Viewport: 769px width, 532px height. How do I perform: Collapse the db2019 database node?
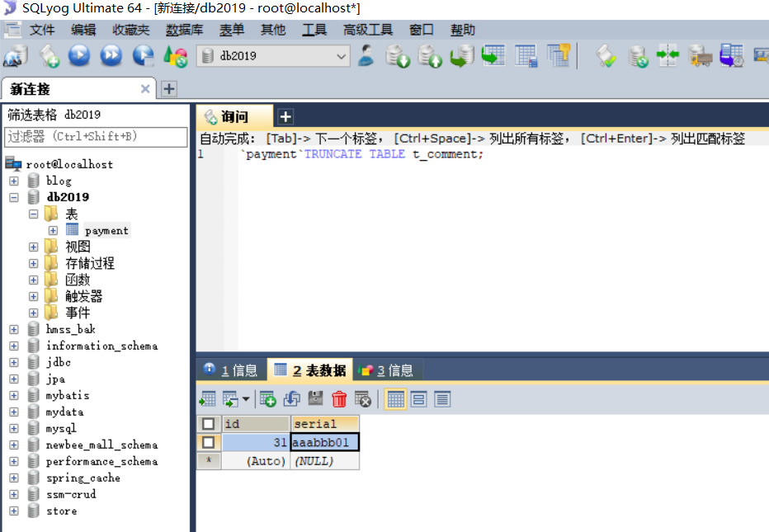14,197
